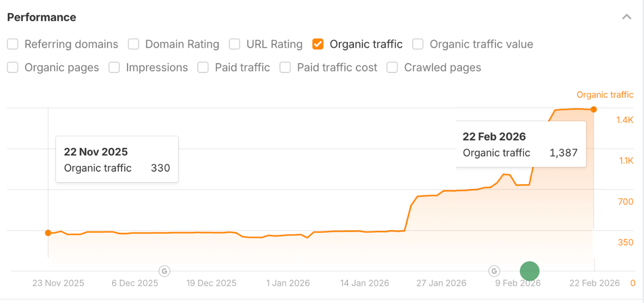Enable the Paid traffic cost checkbox

click(285, 67)
